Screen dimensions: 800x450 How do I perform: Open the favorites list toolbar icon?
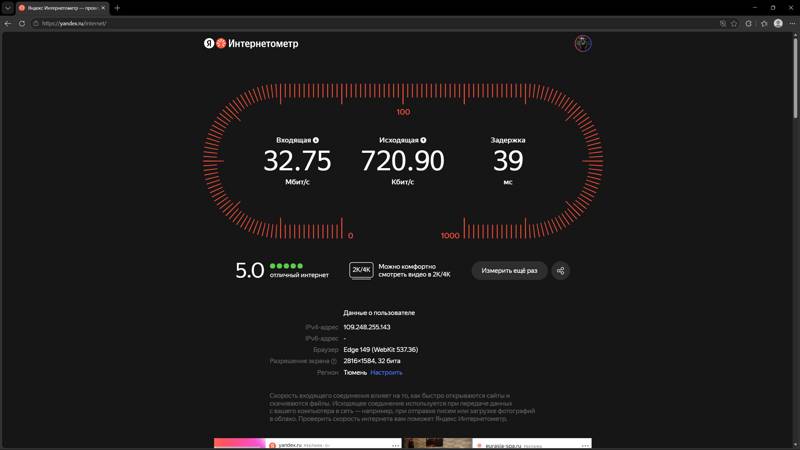(x=764, y=23)
